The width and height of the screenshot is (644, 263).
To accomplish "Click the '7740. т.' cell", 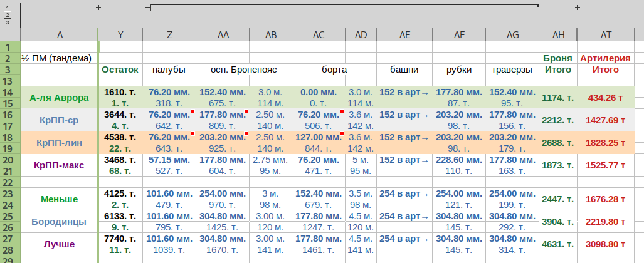I will pyautogui.click(x=120, y=239).
